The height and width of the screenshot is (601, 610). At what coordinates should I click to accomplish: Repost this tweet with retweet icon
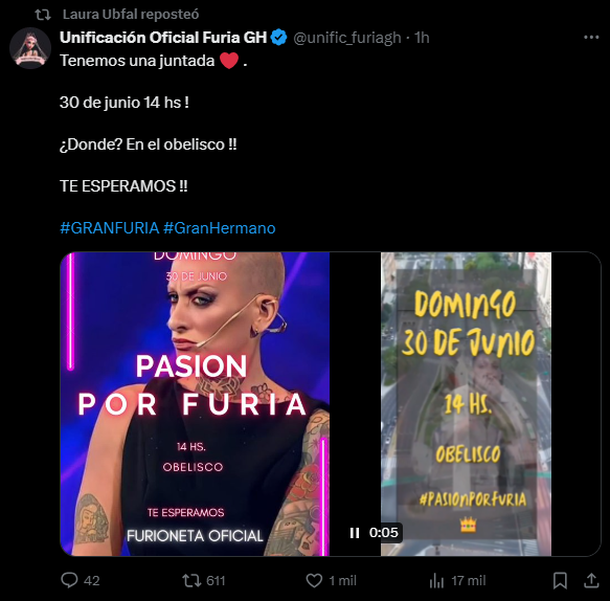pos(191,581)
